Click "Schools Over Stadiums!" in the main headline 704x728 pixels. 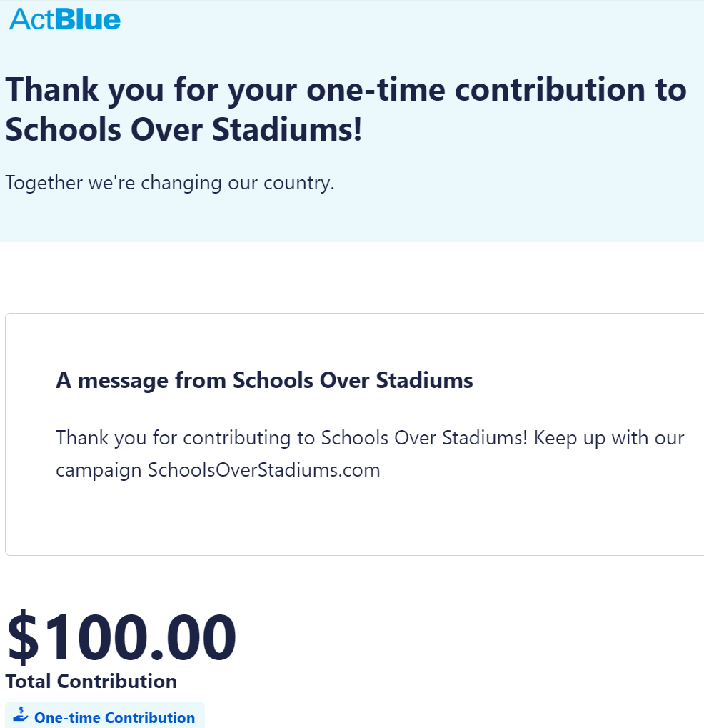[184, 129]
